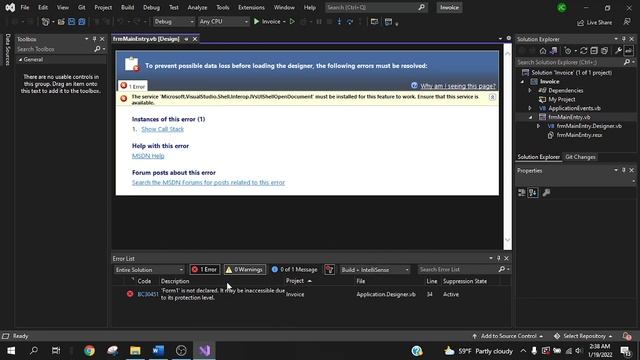640x360 pixels.
Task: Open the Project menu
Action: click(103, 7)
